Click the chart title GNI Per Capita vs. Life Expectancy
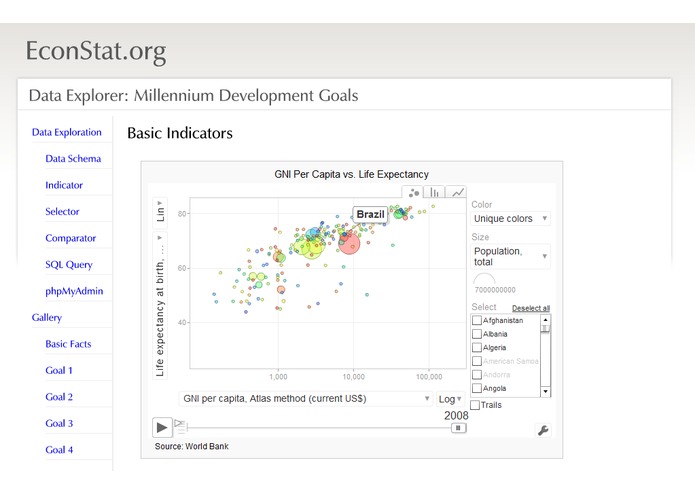This screenshot has width=695, height=494. 351,174
